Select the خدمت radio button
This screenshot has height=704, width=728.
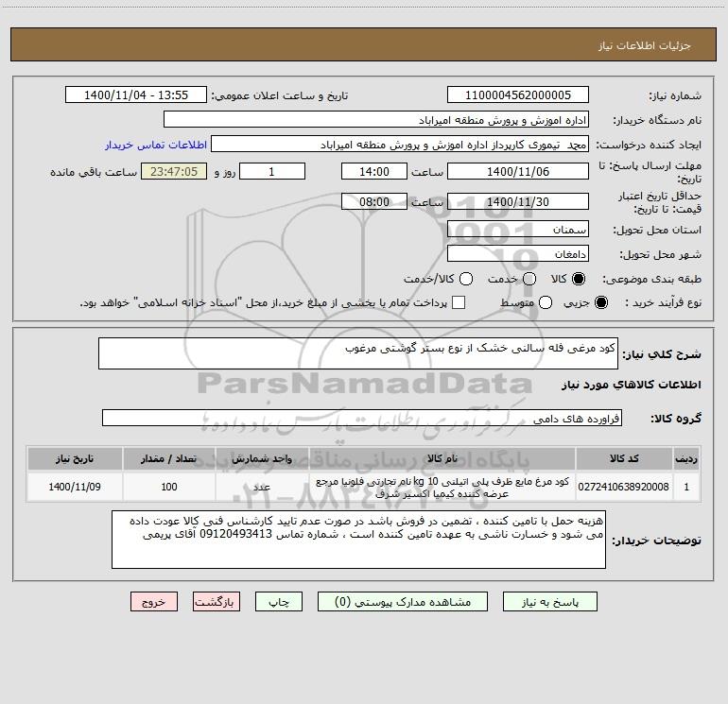pyautogui.click(x=529, y=279)
